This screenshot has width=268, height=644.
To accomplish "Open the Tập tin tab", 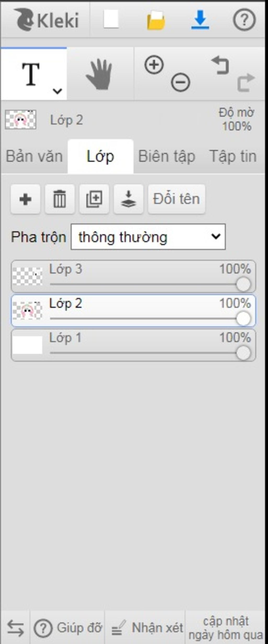I will 233,157.
